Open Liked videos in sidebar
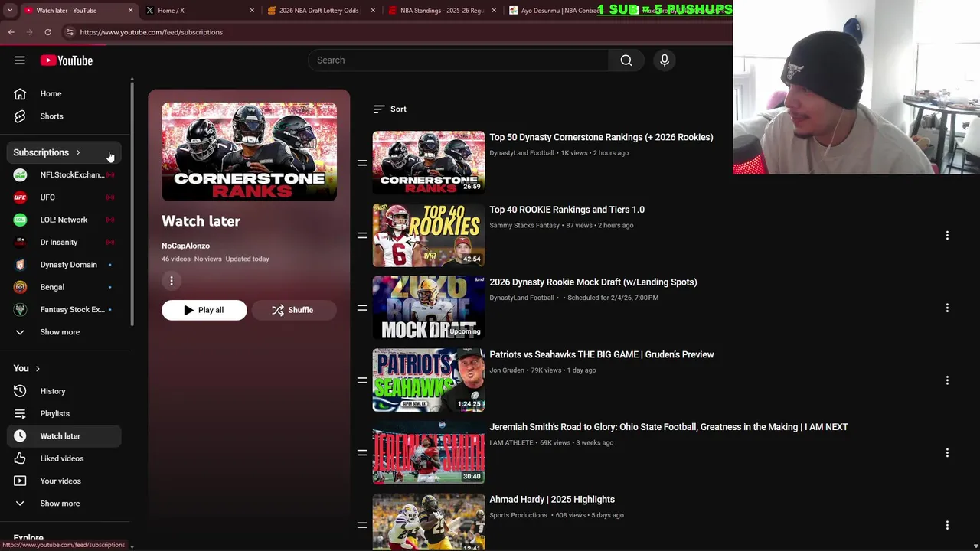 click(64, 458)
